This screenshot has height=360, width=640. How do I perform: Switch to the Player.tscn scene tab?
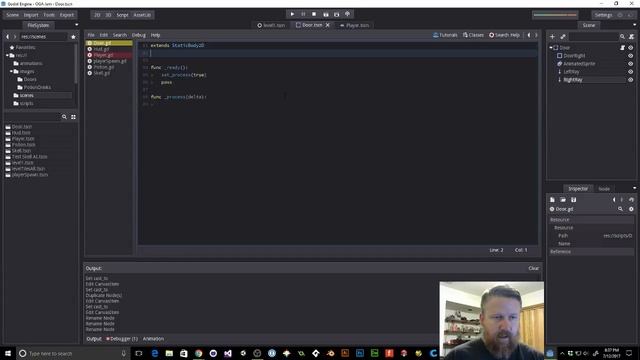(354, 25)
